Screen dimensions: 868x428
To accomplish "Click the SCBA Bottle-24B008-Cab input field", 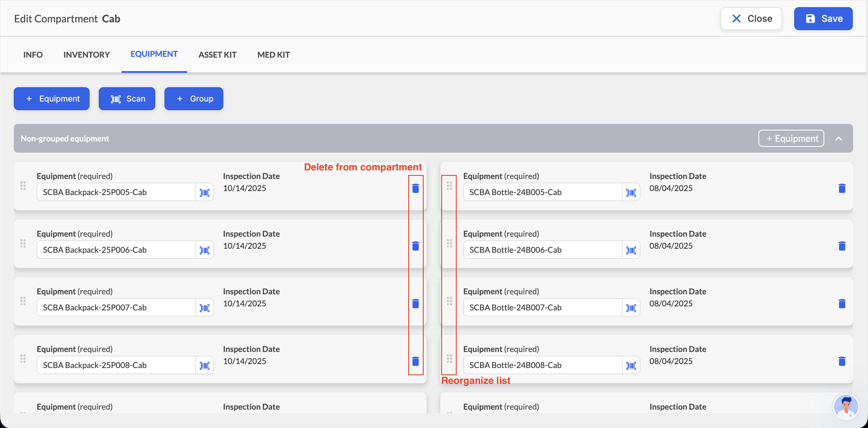I will (543, 365).
